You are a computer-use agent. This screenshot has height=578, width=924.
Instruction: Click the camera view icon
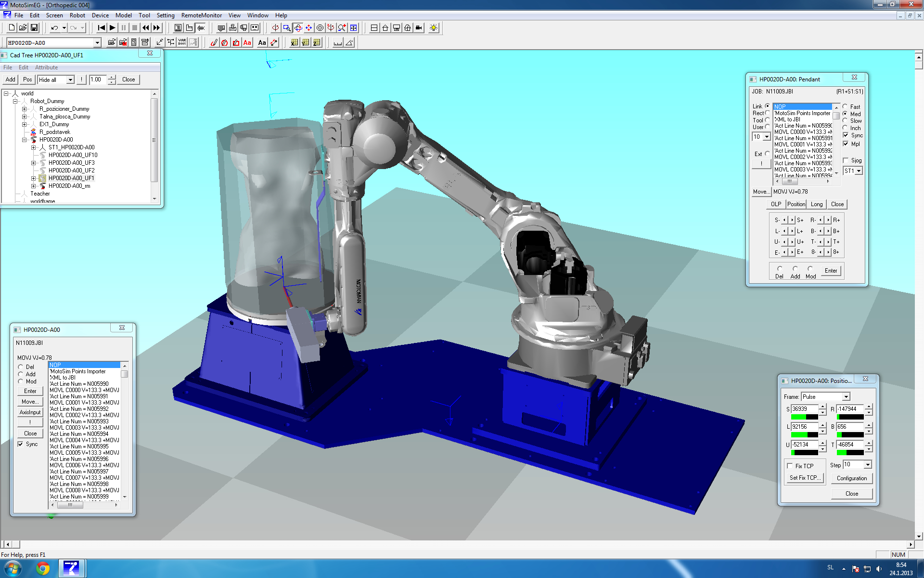[419, 28]
